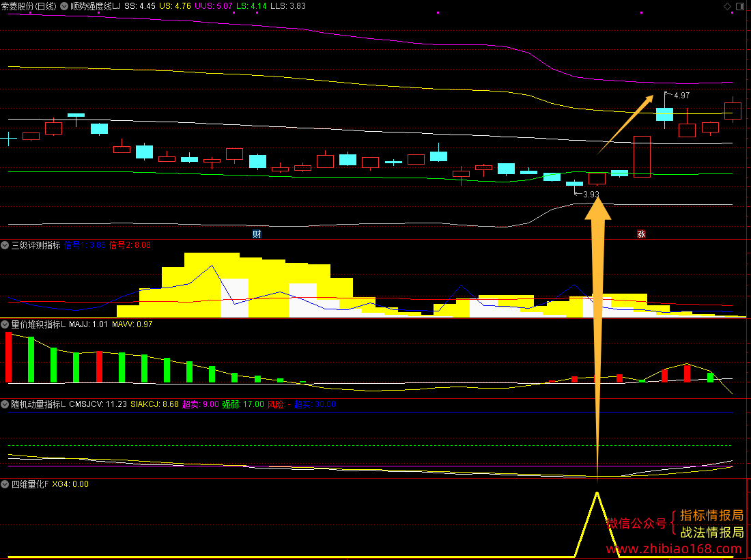Open the 顺势强度线LJ indicator dropdown arrow
The image size is (751, 560).
tap(64, 6)
